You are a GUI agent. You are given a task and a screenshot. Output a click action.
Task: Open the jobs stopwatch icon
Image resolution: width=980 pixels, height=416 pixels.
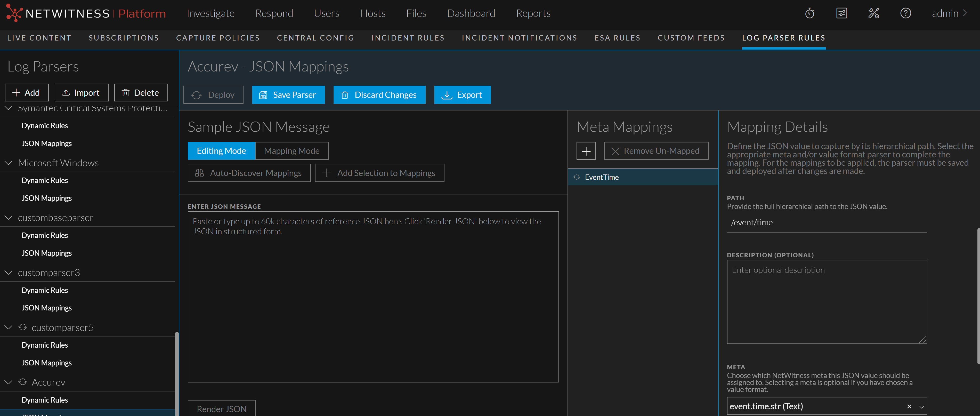[809, 13]
